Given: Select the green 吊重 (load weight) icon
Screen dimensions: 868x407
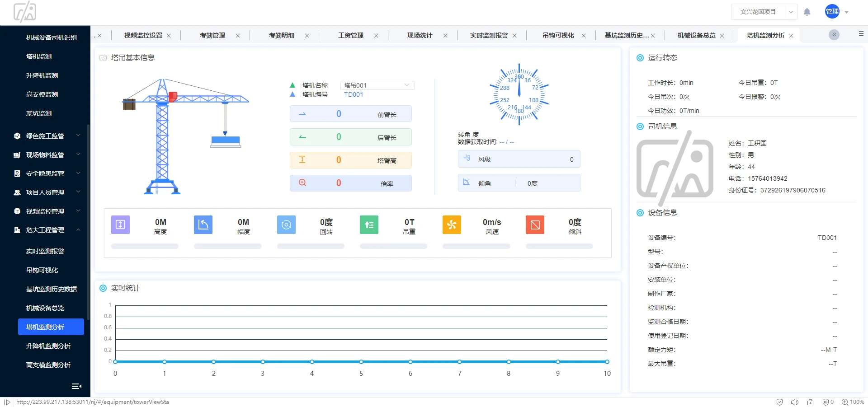Looking at the screenshot, I should [x=369, y=225].
